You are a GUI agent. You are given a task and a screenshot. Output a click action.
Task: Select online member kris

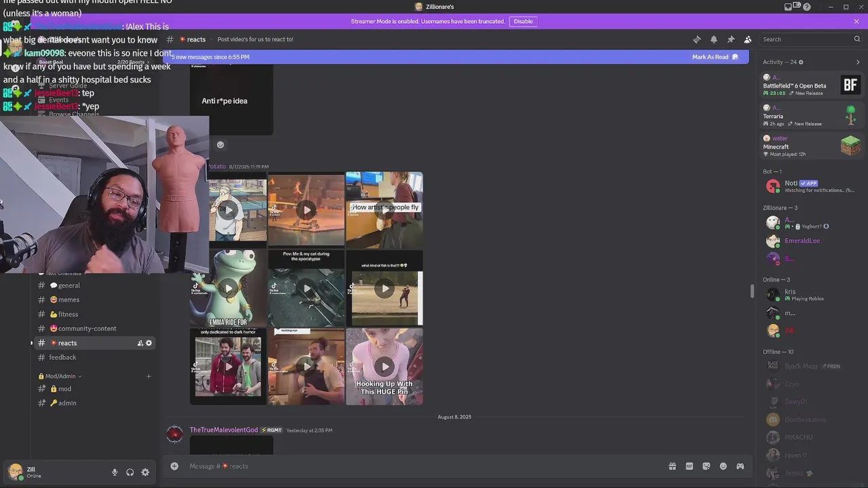[812, 294]
